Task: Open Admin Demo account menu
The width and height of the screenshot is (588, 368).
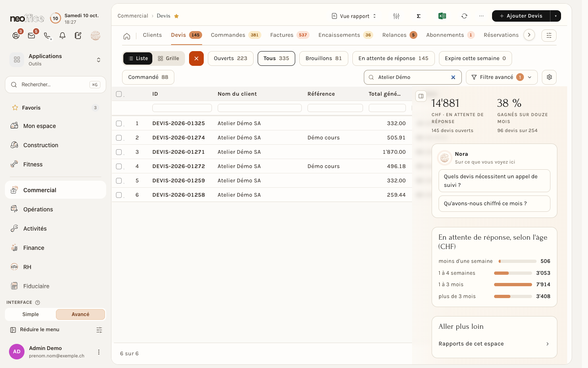Action: [x=99, y=352]
